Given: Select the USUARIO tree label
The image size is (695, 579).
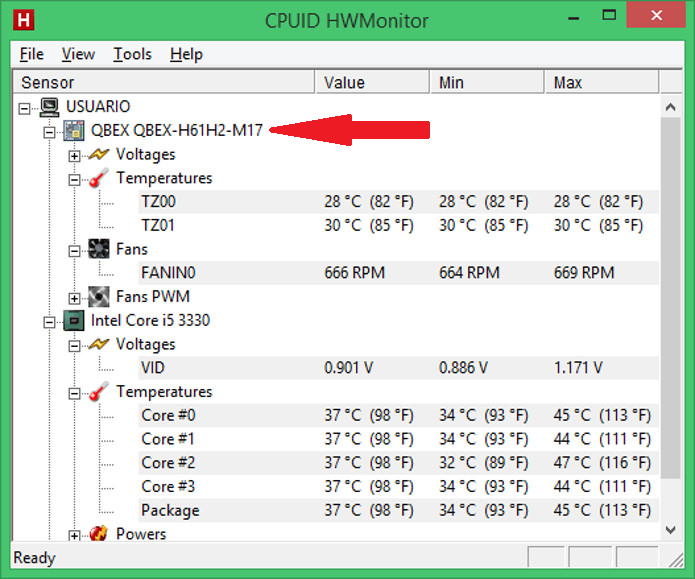Looking at the screenshot, I should 98,107.
